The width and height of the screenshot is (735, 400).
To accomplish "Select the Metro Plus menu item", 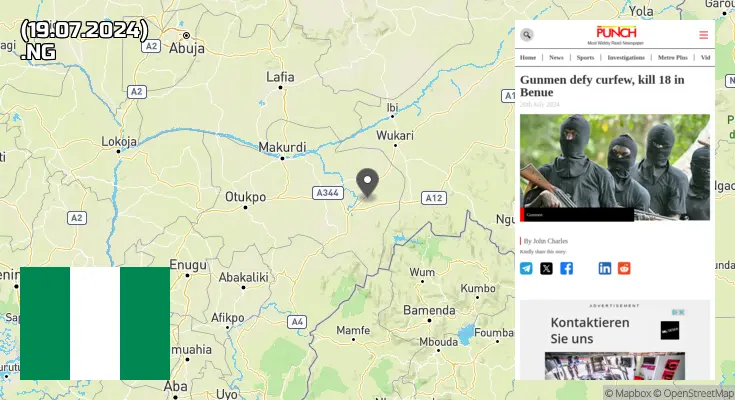I will (673, 58).
